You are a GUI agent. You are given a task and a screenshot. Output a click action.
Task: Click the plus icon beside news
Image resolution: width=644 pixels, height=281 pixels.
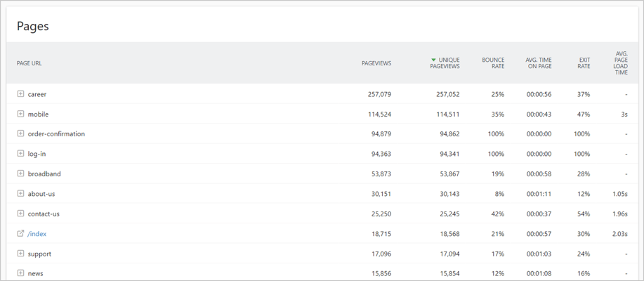[x=20, y=273]
